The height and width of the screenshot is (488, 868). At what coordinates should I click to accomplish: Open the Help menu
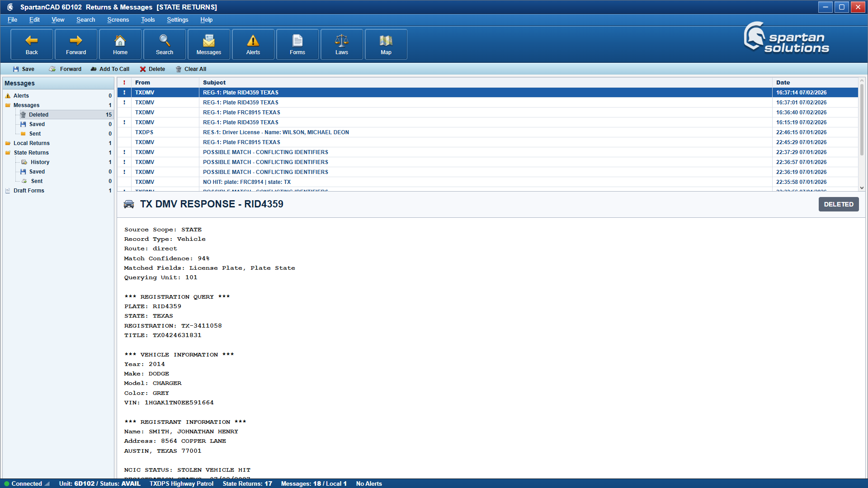[206, 20]
